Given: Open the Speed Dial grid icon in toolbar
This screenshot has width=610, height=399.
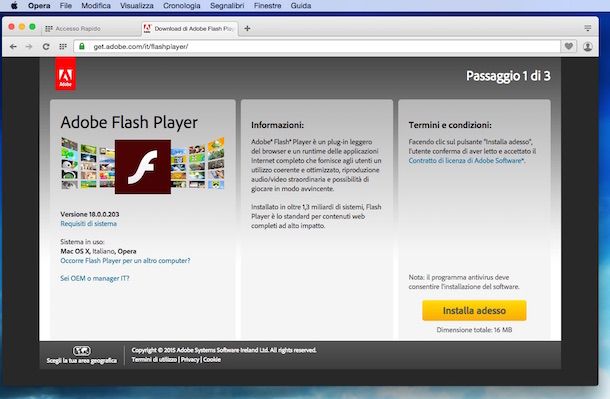Looking at the screenshot, I should click(63, 46).
